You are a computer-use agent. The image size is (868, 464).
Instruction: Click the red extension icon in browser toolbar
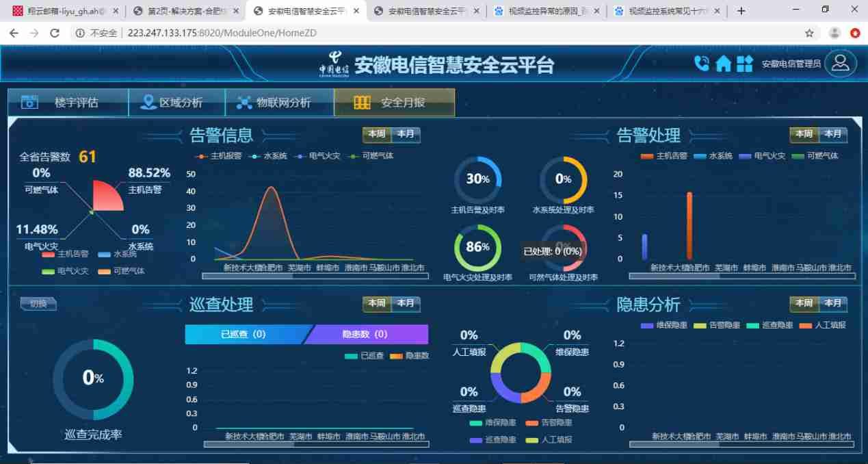coord(855,33)
